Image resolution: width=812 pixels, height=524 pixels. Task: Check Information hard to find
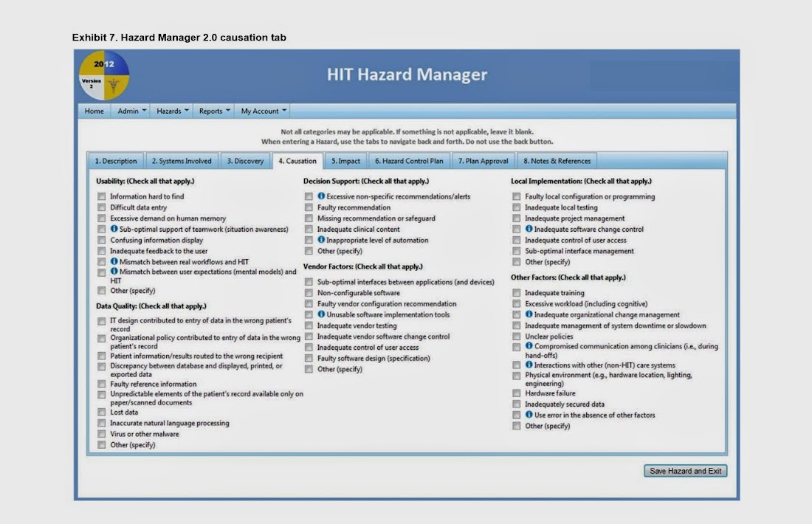pos(102,197)
